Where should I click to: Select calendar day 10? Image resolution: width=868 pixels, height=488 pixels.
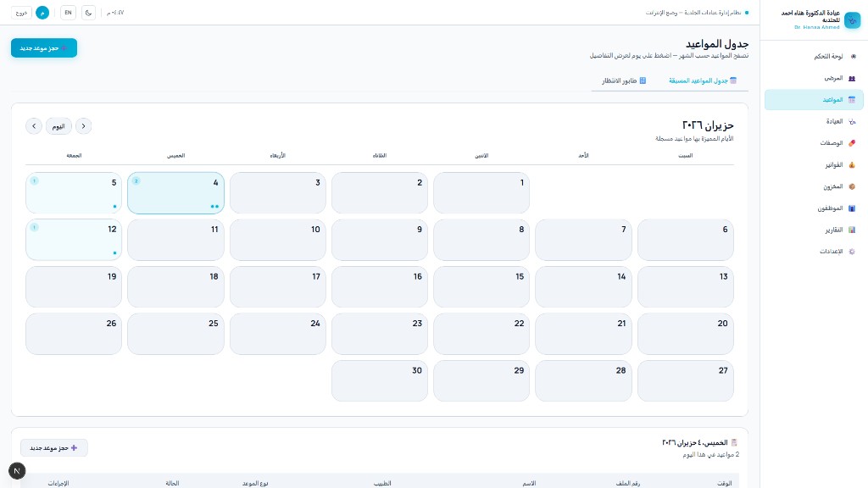(278, 240)
